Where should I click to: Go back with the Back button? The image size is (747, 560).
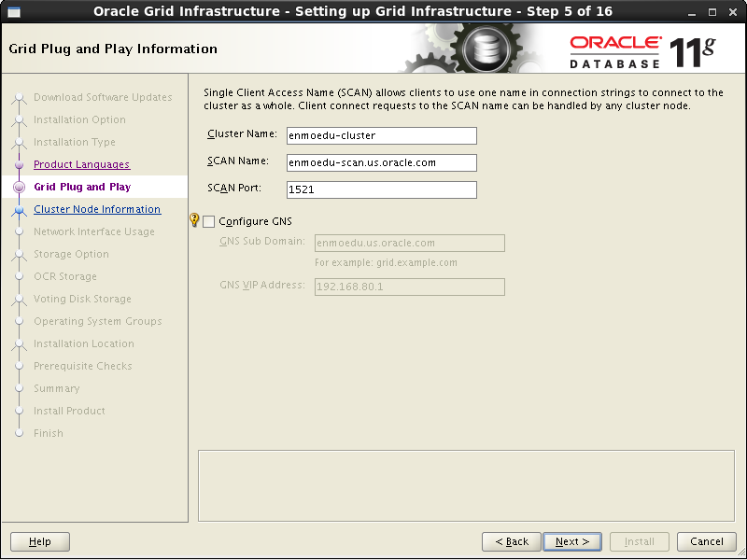tap(511, 541)
